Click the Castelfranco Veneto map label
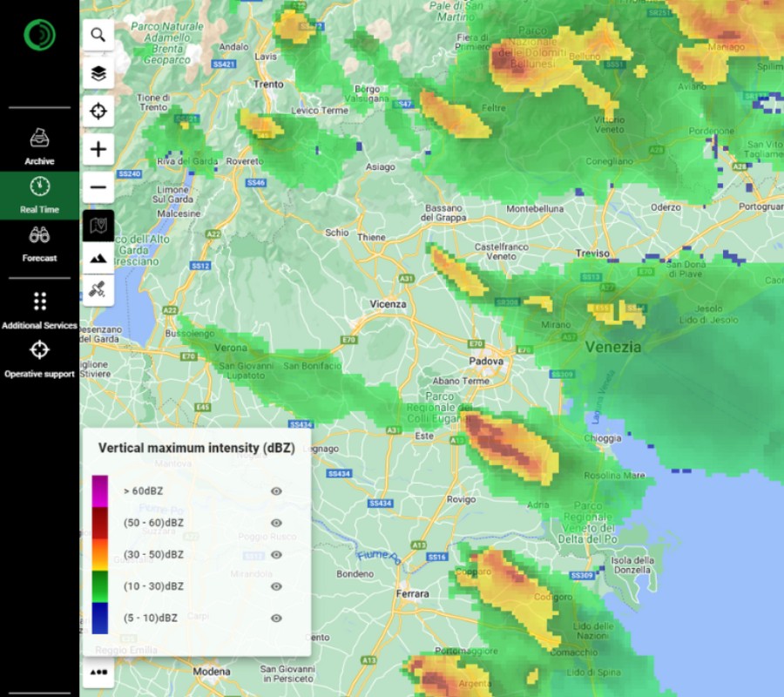784x697 pixels. pyautogui.click(x=502, y=252)
